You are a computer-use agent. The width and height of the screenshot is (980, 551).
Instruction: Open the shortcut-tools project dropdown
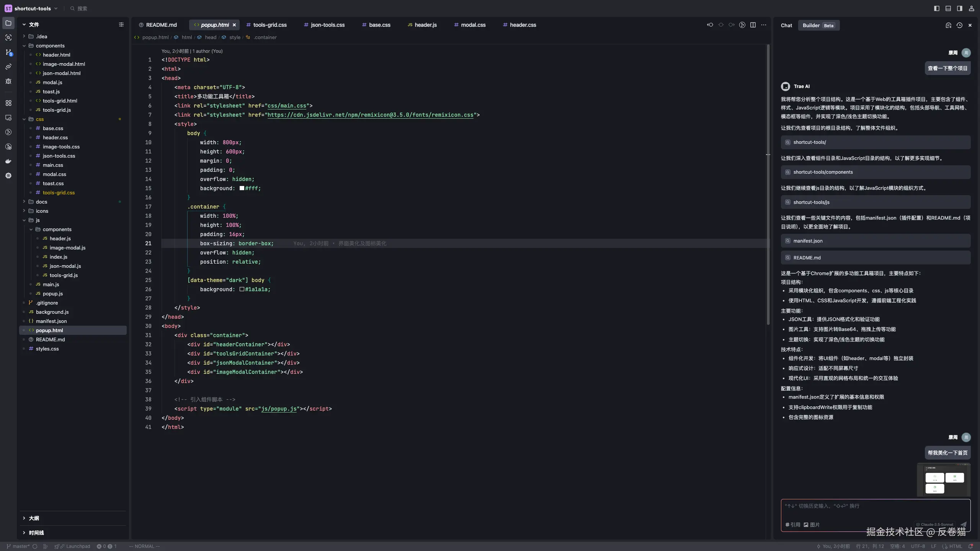33,8
